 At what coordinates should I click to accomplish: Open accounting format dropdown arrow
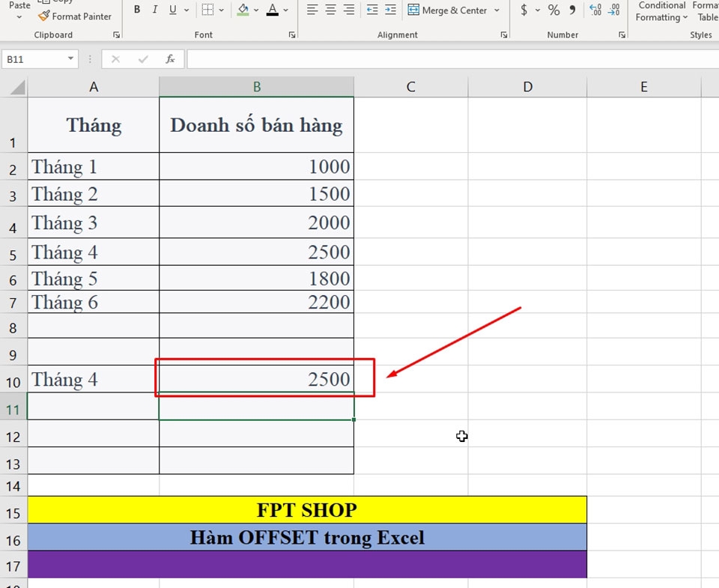[538, 10]
